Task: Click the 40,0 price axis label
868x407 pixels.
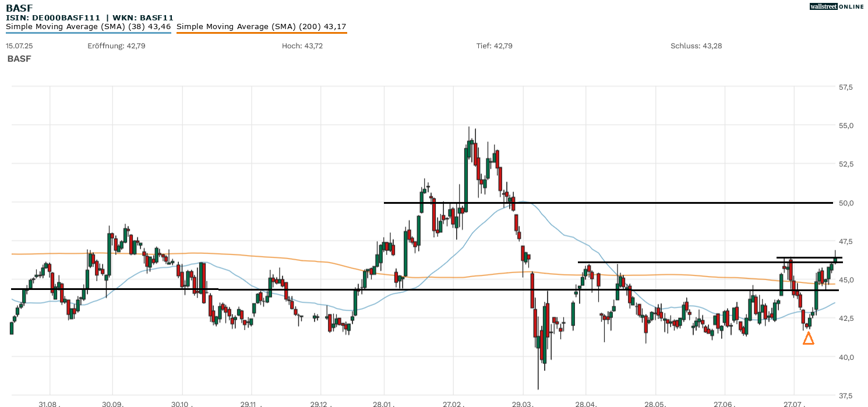Action: pos(845,357)
